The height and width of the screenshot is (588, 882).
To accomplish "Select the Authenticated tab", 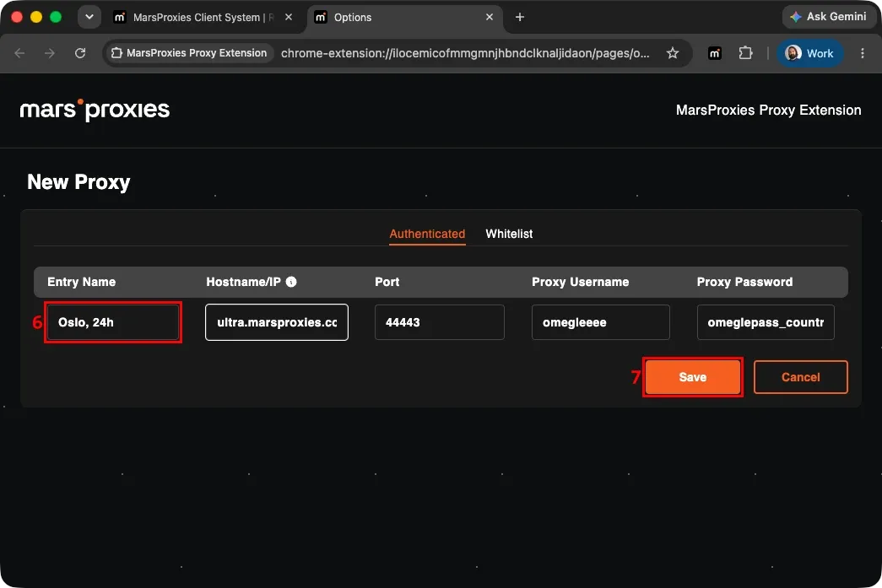I will [x=427, y=234].
